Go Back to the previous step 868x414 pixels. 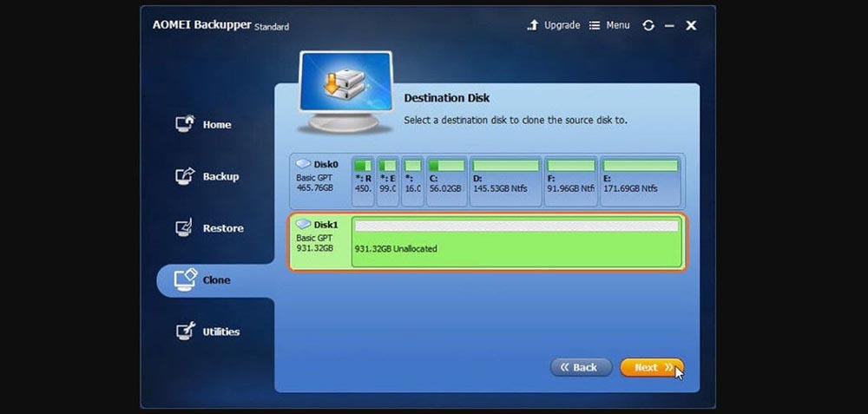point(581,367)
